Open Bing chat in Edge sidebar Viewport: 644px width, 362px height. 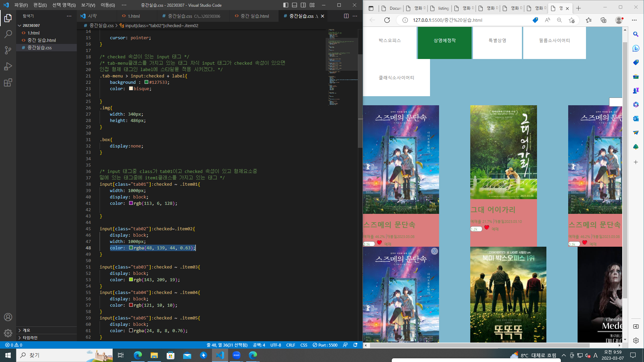(636, 48)
